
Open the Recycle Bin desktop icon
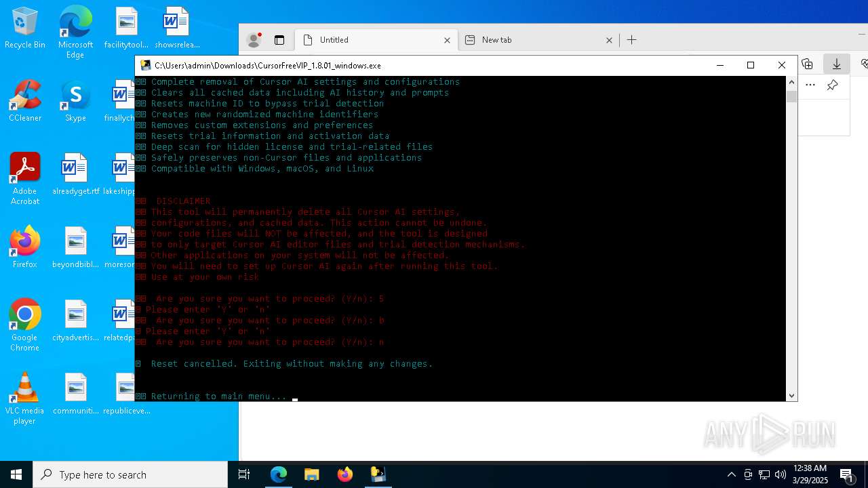point(24,28)
